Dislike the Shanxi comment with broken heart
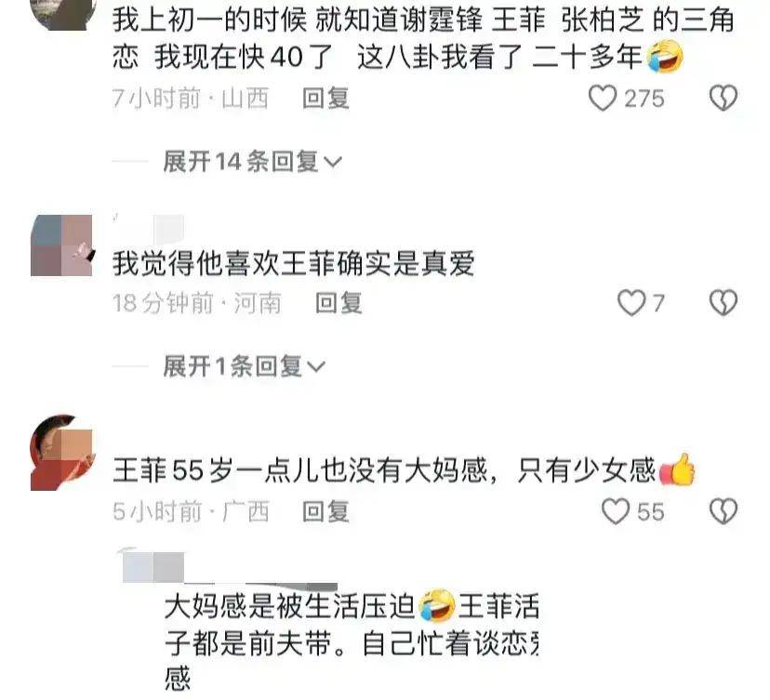The width and height of the screenshot is (770, 700). tap(724, 98)
